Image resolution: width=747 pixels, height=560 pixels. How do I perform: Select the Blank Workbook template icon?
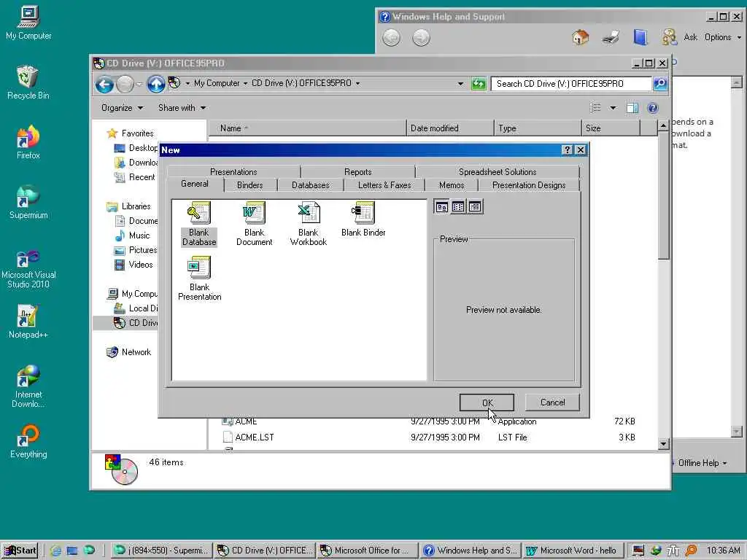(309, 223)
